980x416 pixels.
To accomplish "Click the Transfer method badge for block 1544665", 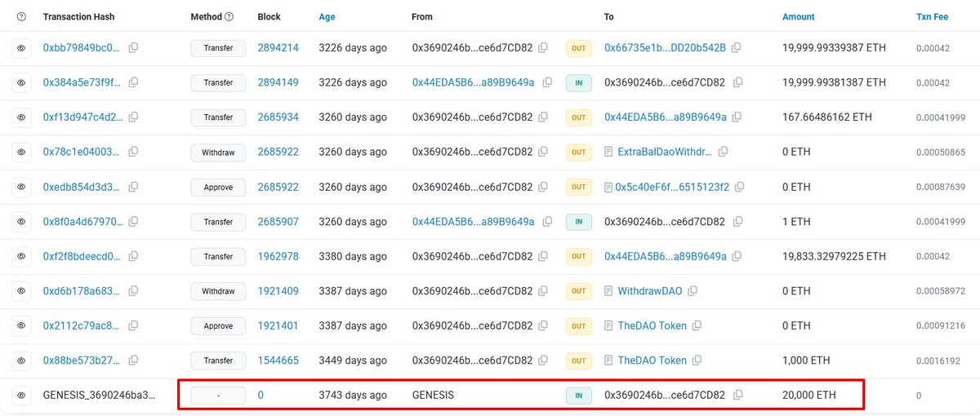I will click(218, 361).
